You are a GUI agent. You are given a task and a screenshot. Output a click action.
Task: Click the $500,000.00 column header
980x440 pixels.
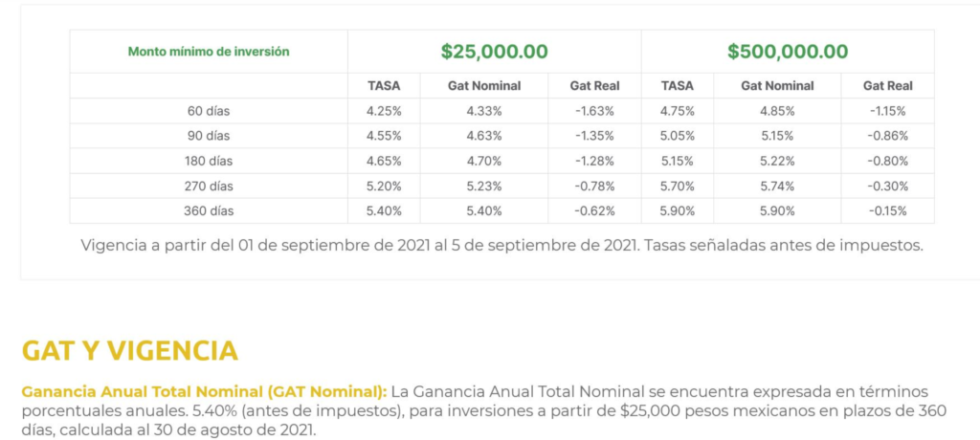[788, 52]
